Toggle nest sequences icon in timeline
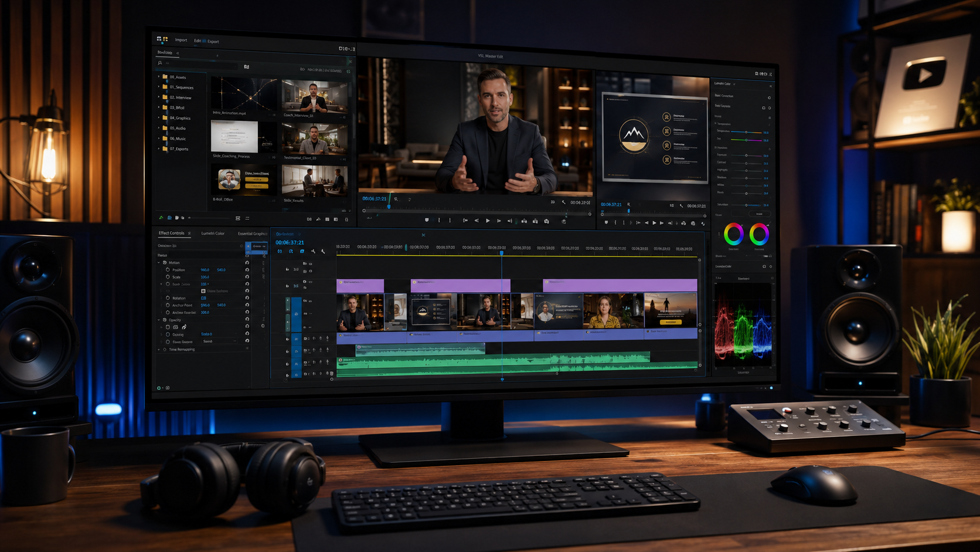 click(x=280, y=251)
